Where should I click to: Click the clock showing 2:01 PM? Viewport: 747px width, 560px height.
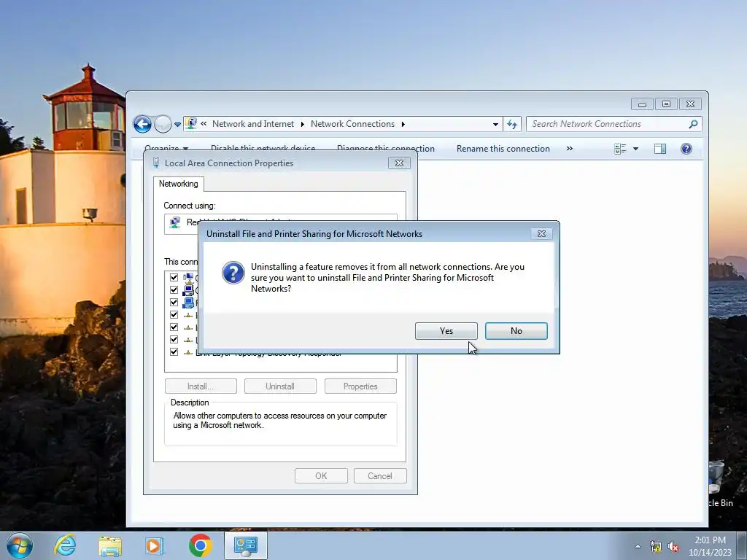point(710,546)
